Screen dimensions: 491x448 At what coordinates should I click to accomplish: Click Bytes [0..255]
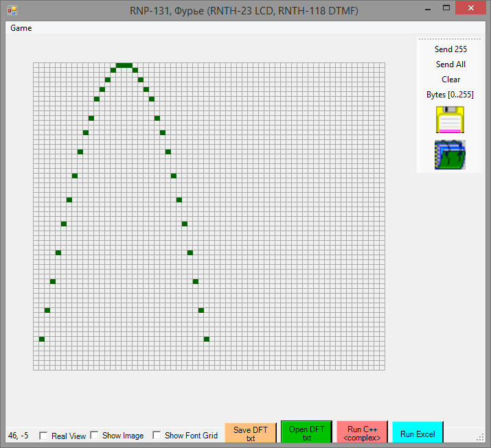click(x=450, y=95)
